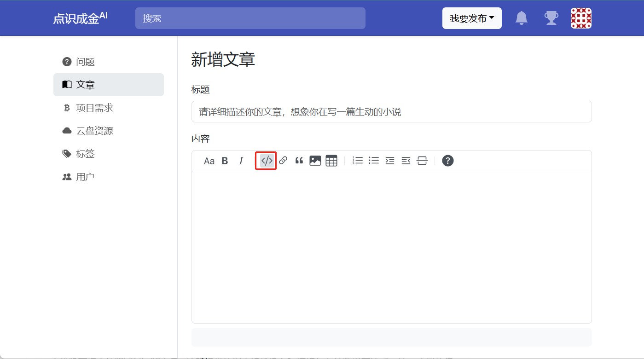Toggle italic formatting in editor toolbar
The width and height of the screenshot is (644, 359).
241,161
